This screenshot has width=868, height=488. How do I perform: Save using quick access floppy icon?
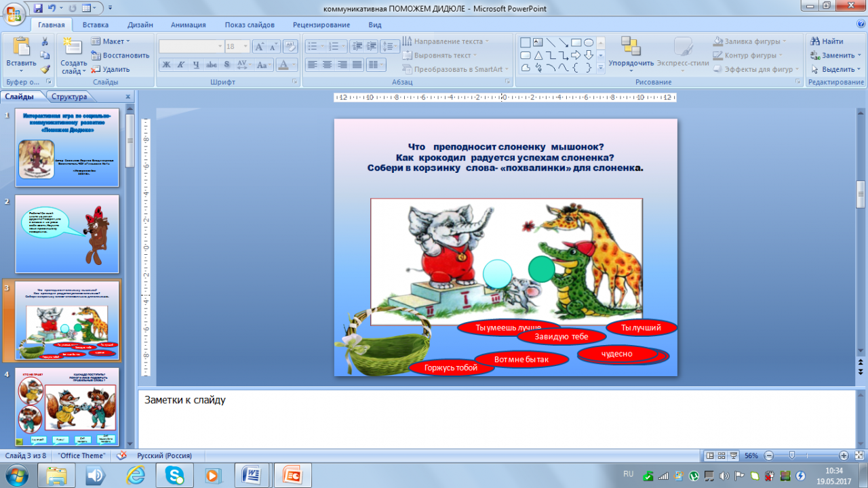[38, 8]
